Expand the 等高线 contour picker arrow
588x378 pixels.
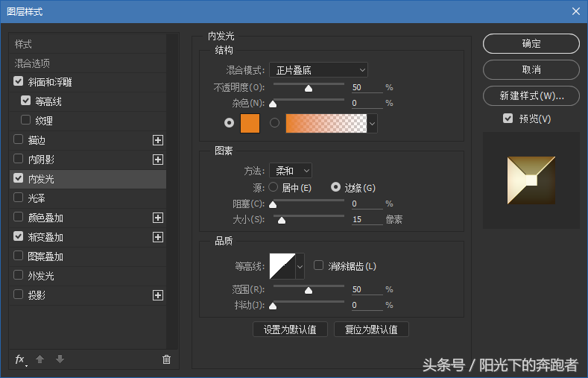(x=300, y=267)
